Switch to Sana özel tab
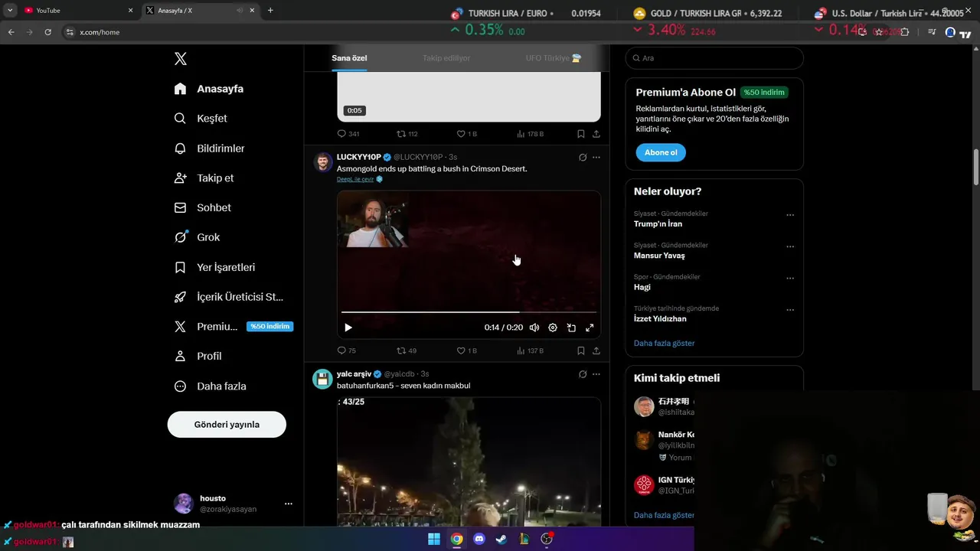This screenshot has width=980, height=551. [349, 58]
